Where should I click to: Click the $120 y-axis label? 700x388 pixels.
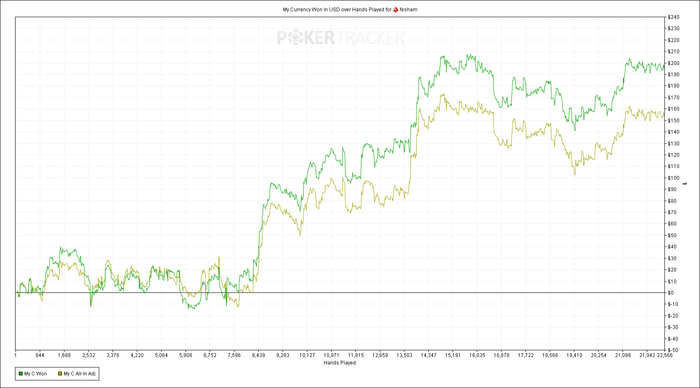point(673,155)
